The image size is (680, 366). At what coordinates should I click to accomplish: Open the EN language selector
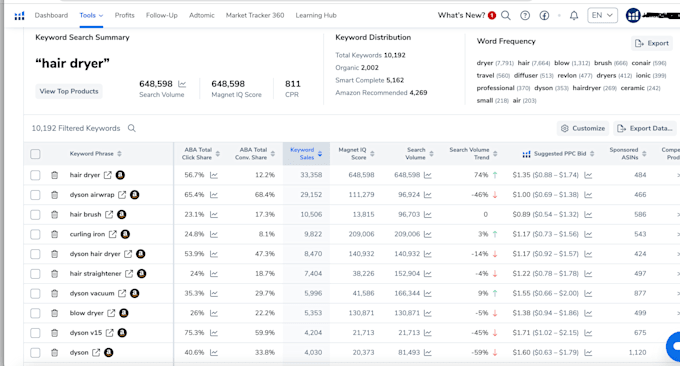tap(602, 15)
